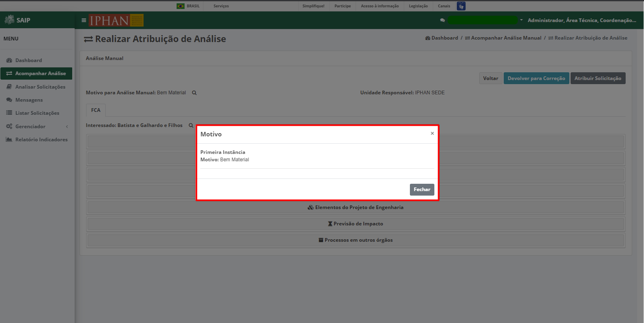The image size is (644, 323).
Task: Click the accessibility Libras icon in top bar
Action: [461, 6]
